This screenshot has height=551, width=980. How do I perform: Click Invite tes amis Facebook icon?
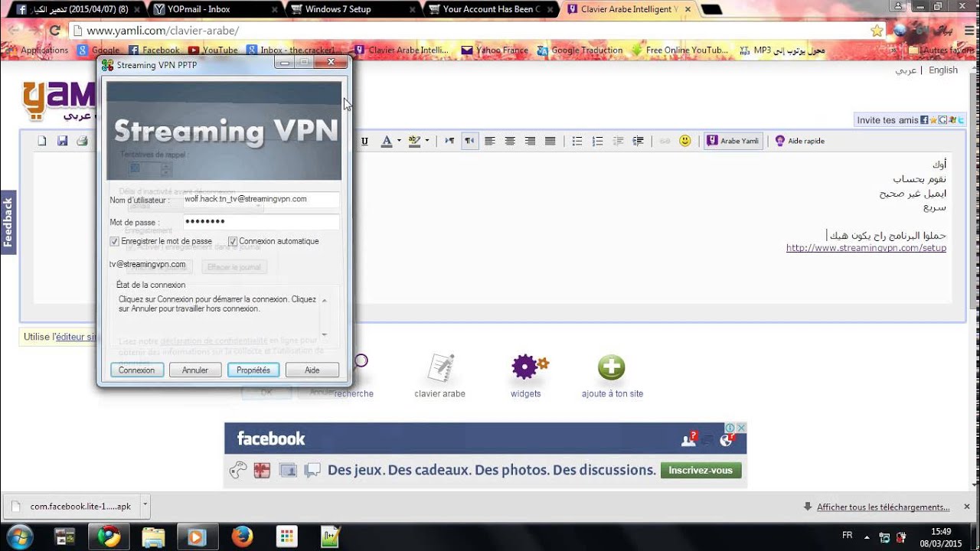pos(924,120)
